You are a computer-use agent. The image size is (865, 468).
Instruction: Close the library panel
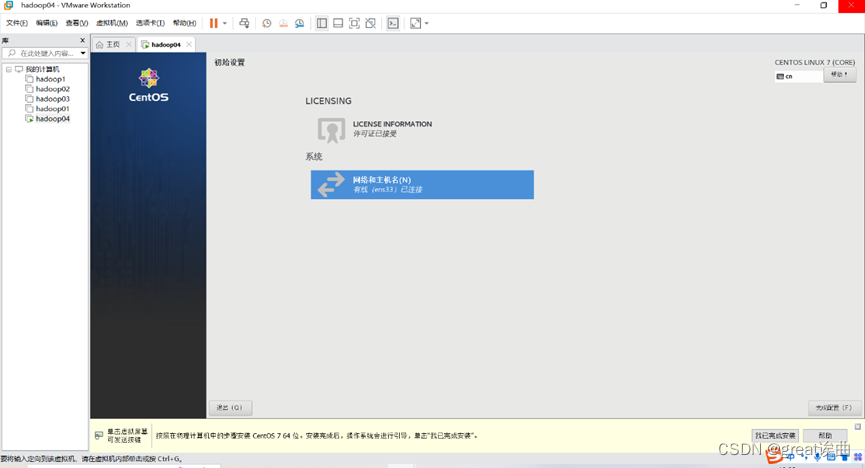pos(83,40)
